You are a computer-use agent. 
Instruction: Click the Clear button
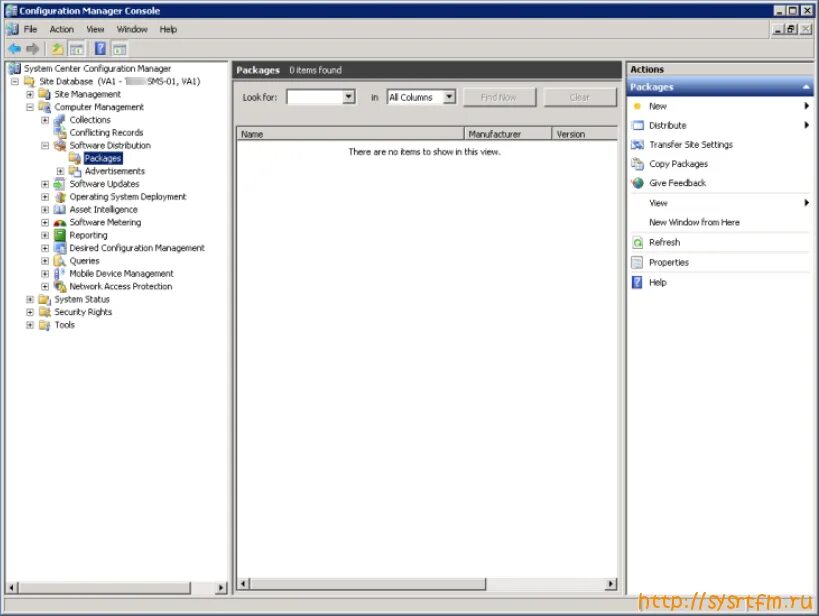[x=579, y=97]
